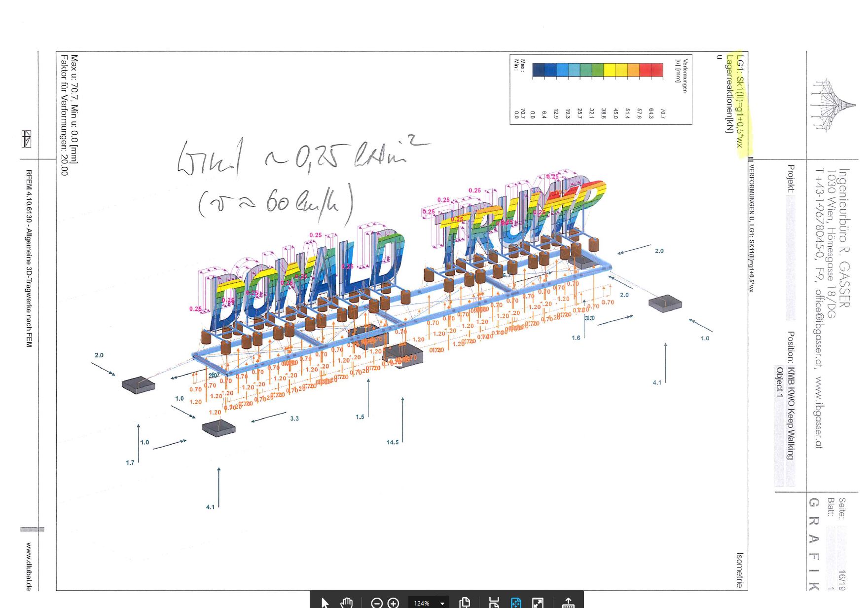Select the Lagerreaktionen[kN] label

[x=729, y=94]
